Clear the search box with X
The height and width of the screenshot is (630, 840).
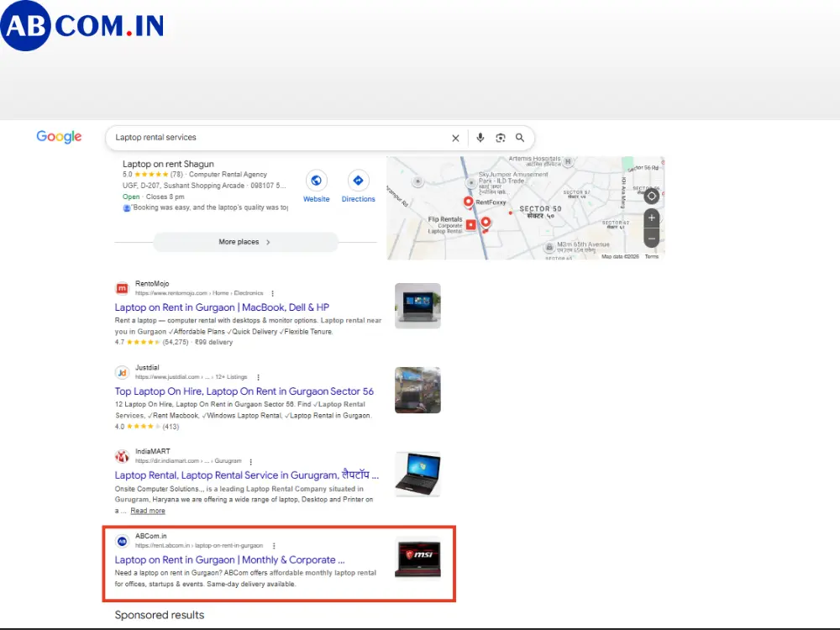455,139
